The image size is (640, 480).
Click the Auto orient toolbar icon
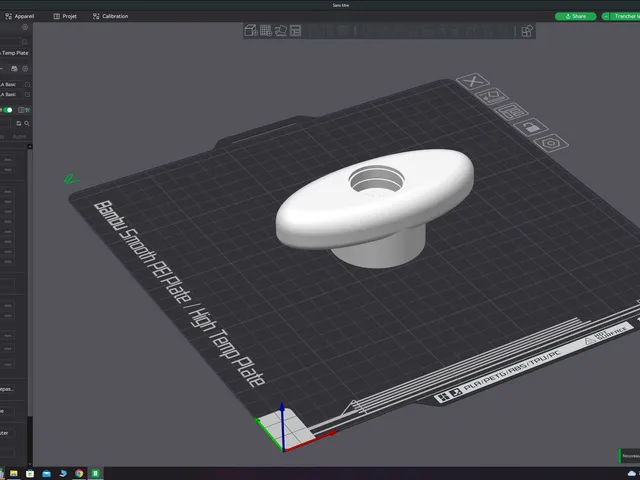pyautogui.click(x=281, y=31)
